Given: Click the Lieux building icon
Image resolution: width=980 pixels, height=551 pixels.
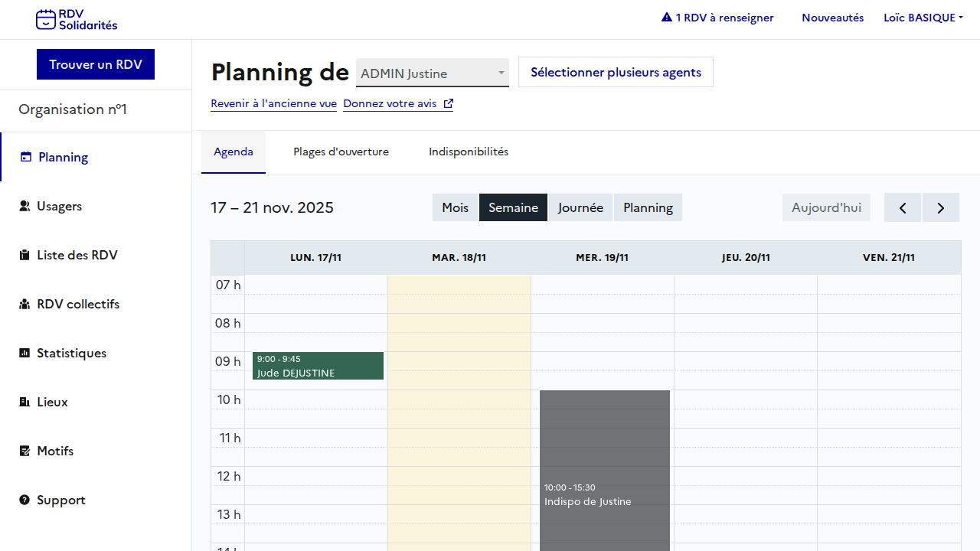Looking at the screenshot, I should pos(24,402).
